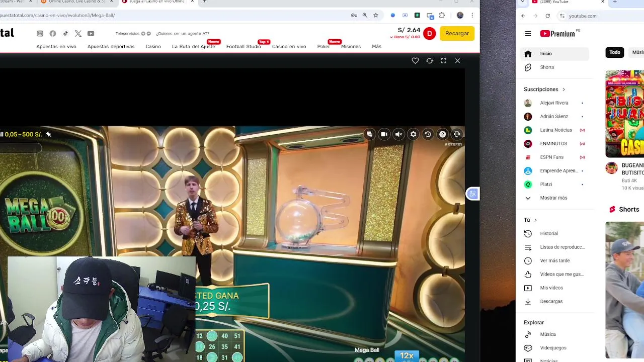This screenshot has height=362, width=644.
Task: Open the X social icon
Action: (78, 34)
